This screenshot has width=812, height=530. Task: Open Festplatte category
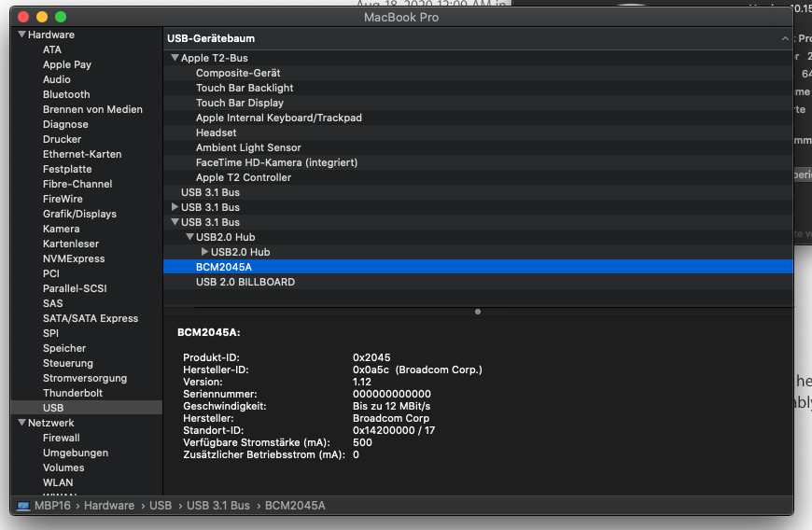click(67, 169)
